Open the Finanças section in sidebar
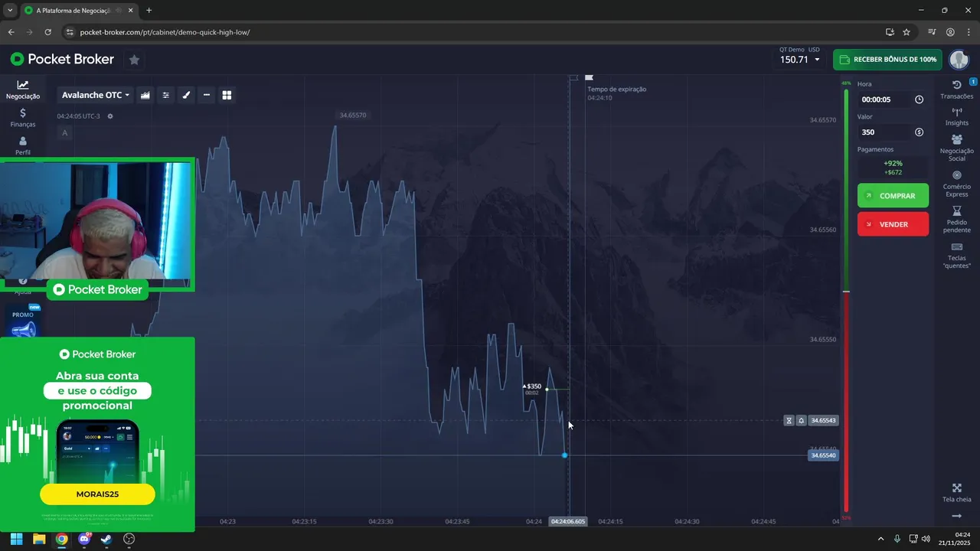This screenshot has height=551, width=980. [23, 117]
